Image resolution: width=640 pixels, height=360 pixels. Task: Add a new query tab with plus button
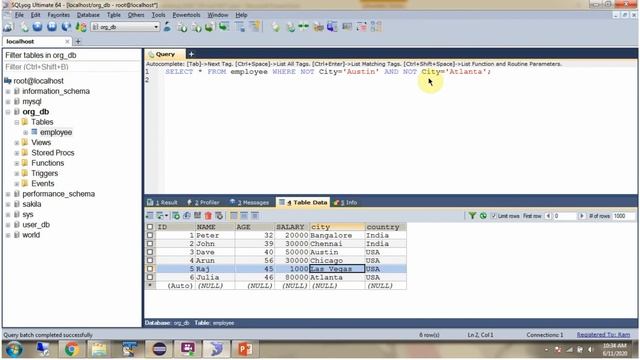coord(191,54)
